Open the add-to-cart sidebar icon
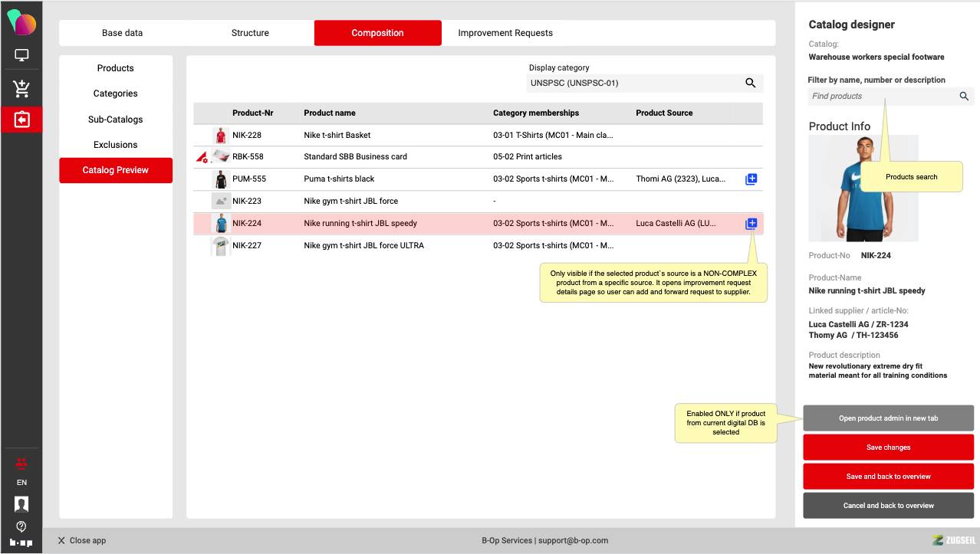This screenshot has height=554, width=980. pyautogui.click(x=21, y=88)
